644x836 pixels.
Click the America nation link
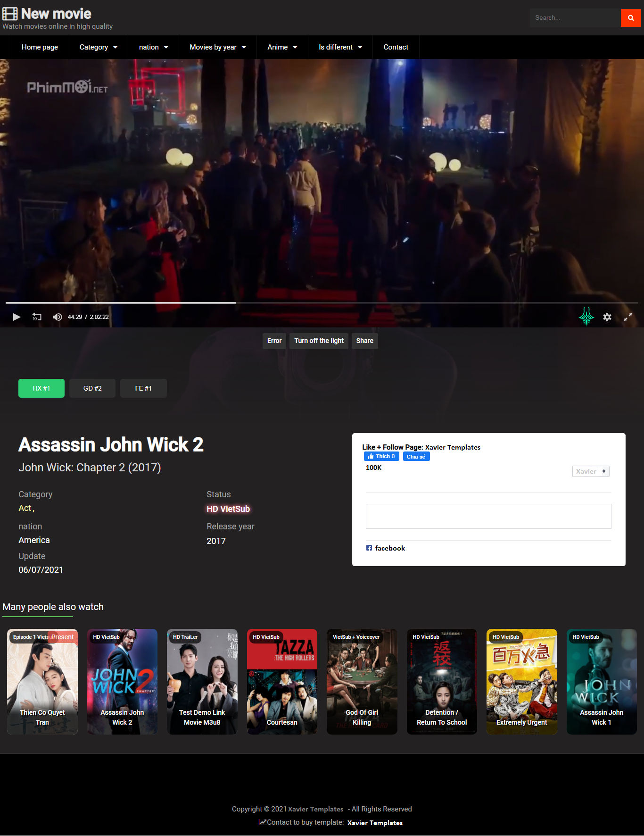[x=34, y=540]
